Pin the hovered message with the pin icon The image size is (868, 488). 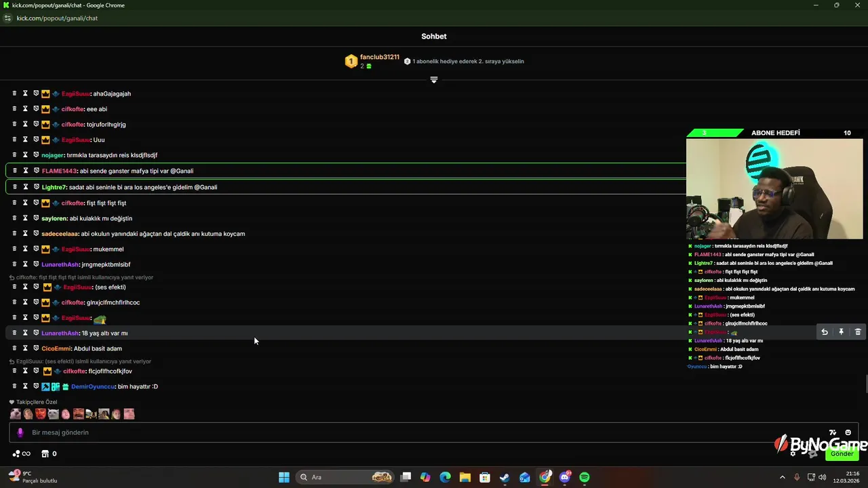pos(841,332)
